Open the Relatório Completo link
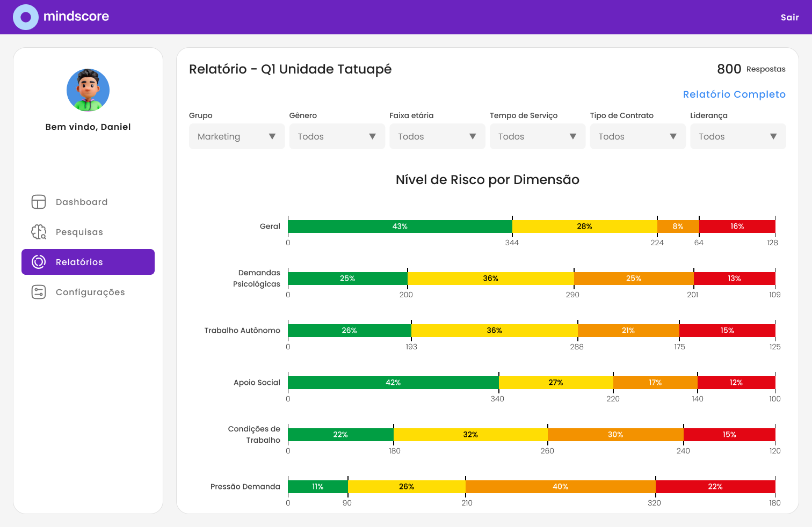 pyautogui.click(x=734, y=94)
